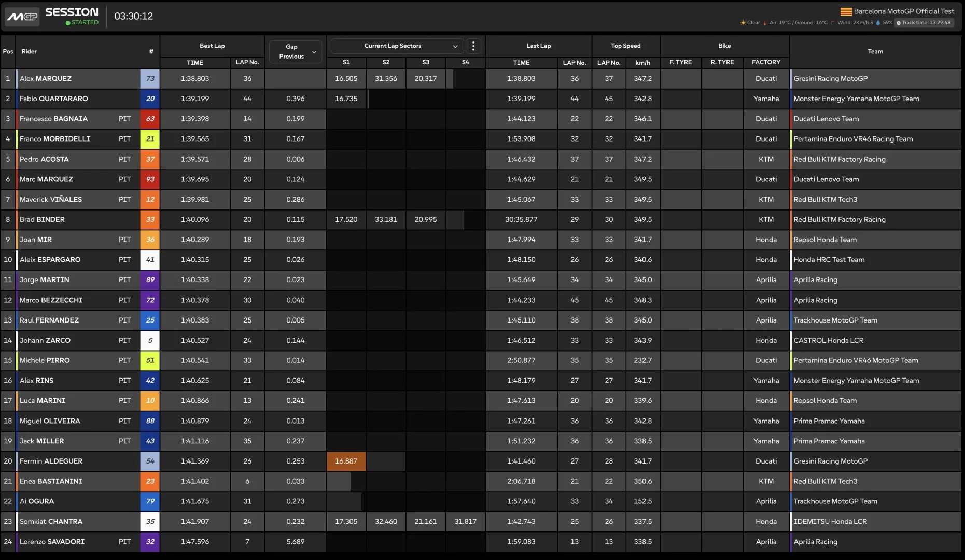Click the Rider column header
Image resolution: width=965 pixels, height=560 pixels.
click(x=29, y=51)
